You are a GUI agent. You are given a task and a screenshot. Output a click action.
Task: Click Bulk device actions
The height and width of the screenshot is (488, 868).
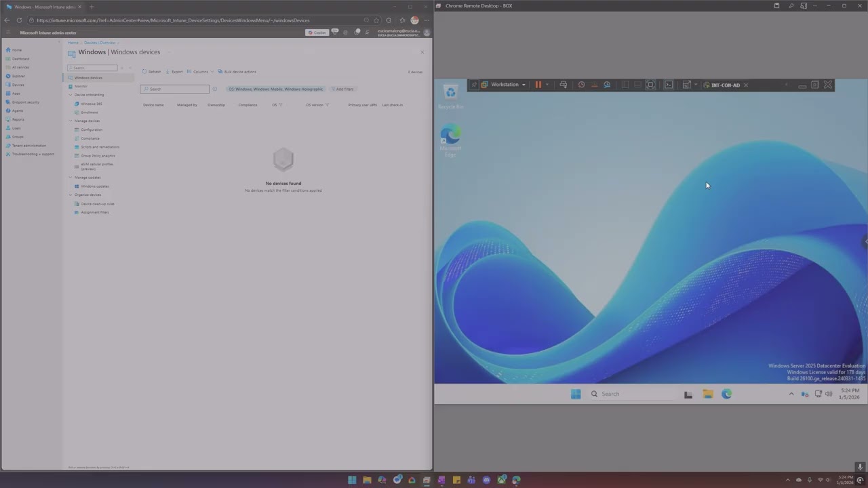237,72
